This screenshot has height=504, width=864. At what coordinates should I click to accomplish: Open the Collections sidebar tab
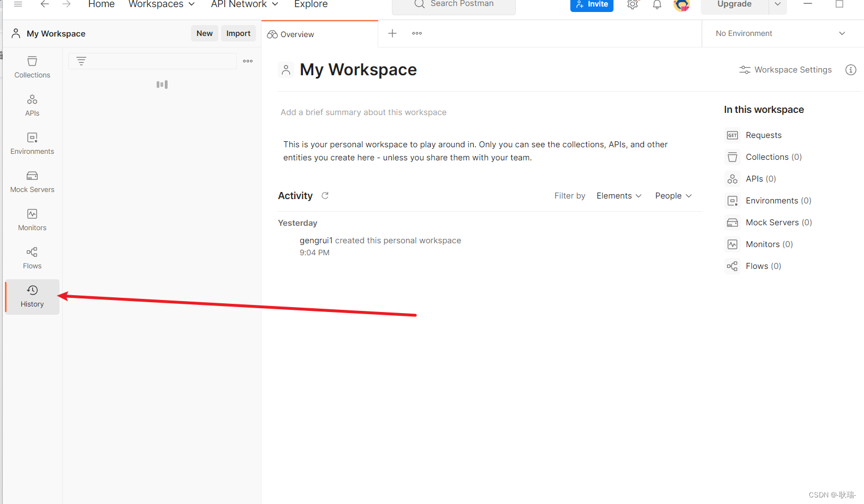pyautogui.click(x=32, y=67)
